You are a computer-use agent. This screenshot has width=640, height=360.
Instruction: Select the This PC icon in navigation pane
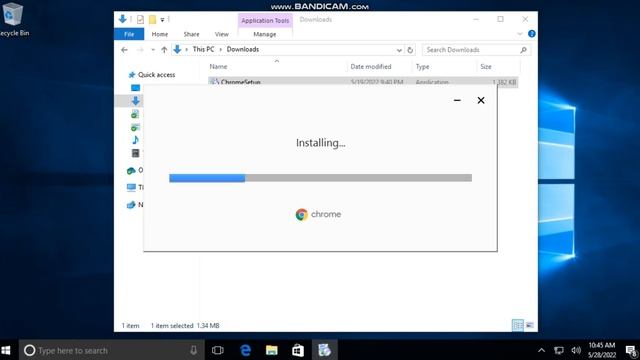[131, 188]
